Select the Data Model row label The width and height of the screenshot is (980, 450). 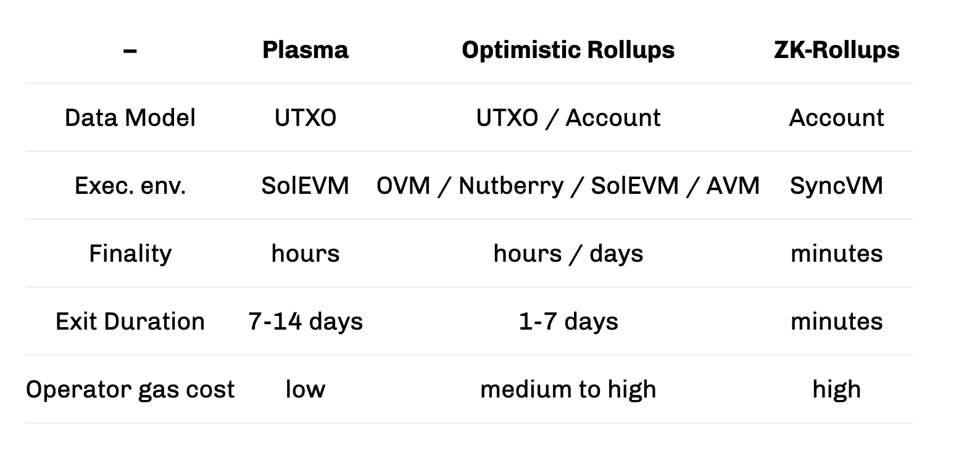tap(130, 118)
